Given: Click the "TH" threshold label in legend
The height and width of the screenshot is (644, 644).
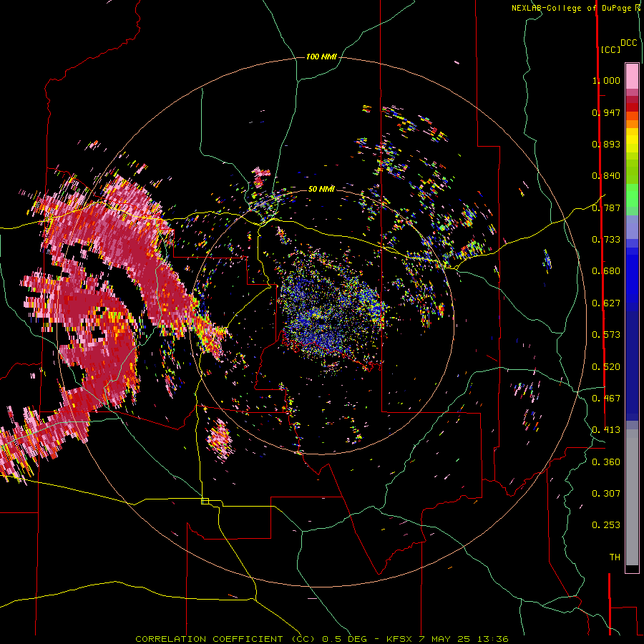Looking at the screenshot, I should [615, 557].
